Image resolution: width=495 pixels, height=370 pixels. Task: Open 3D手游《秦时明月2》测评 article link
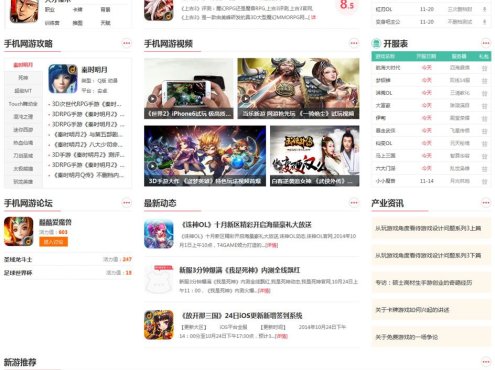coord(88,155)
